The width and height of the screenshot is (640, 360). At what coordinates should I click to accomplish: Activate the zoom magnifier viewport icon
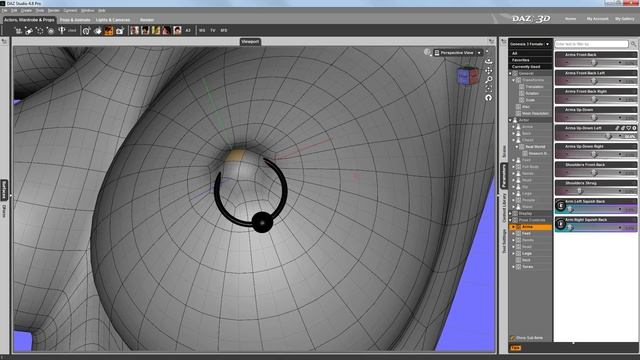pos(489,80)
